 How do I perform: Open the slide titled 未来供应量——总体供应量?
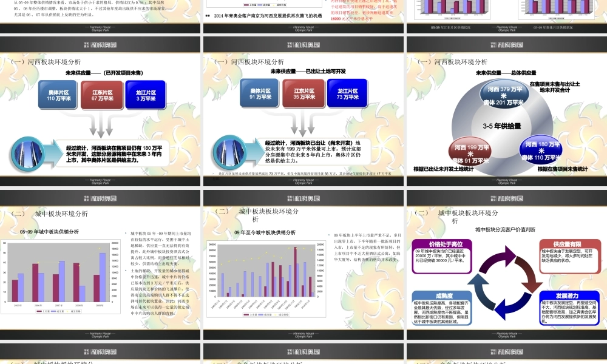click(x=507, y=112)
